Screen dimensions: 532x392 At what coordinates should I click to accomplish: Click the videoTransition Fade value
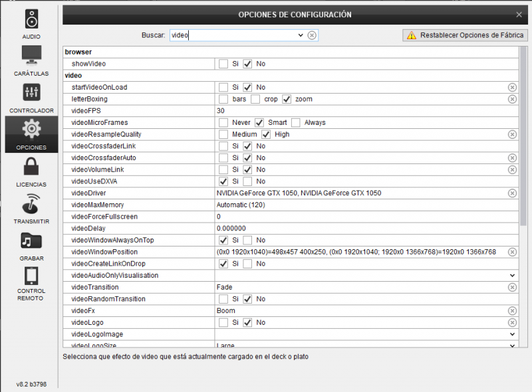[x=224, y=287]
